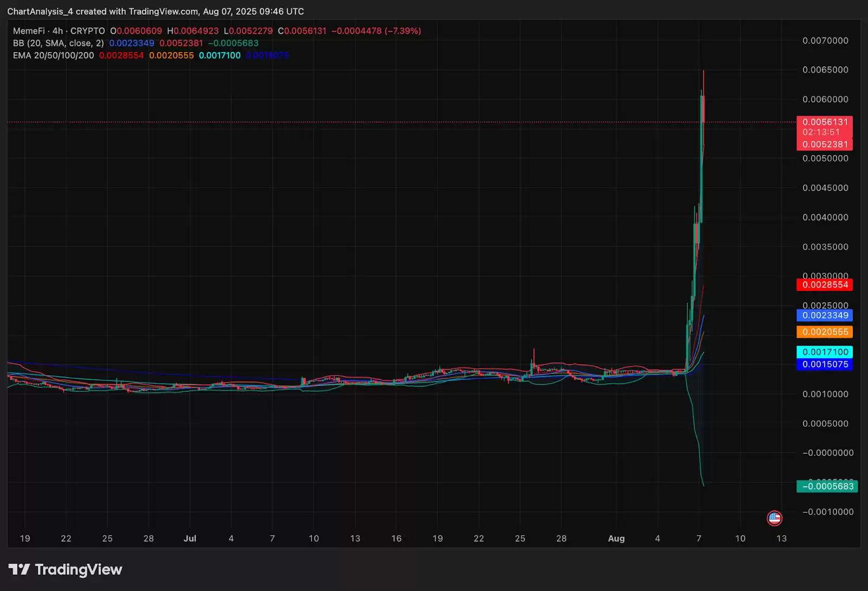Click the Jul label on the time axis
This screenshot has width=868, height=591.
pyautogui.click(x=190, y=538)
